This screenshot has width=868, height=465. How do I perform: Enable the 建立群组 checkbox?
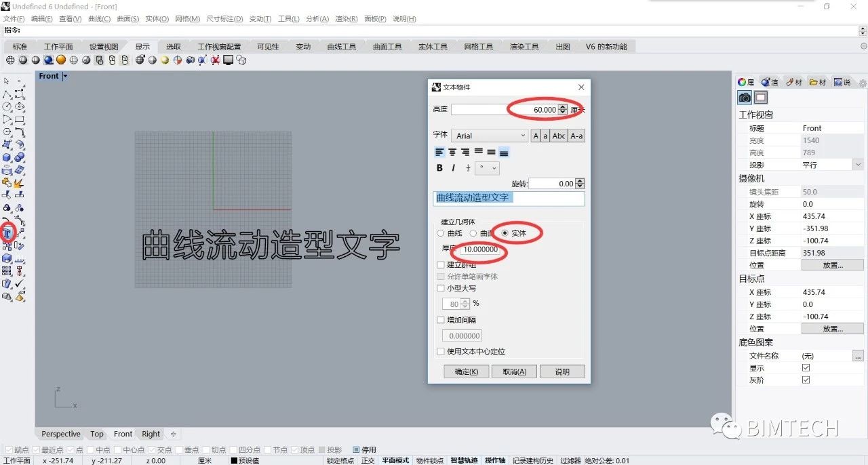441,265
